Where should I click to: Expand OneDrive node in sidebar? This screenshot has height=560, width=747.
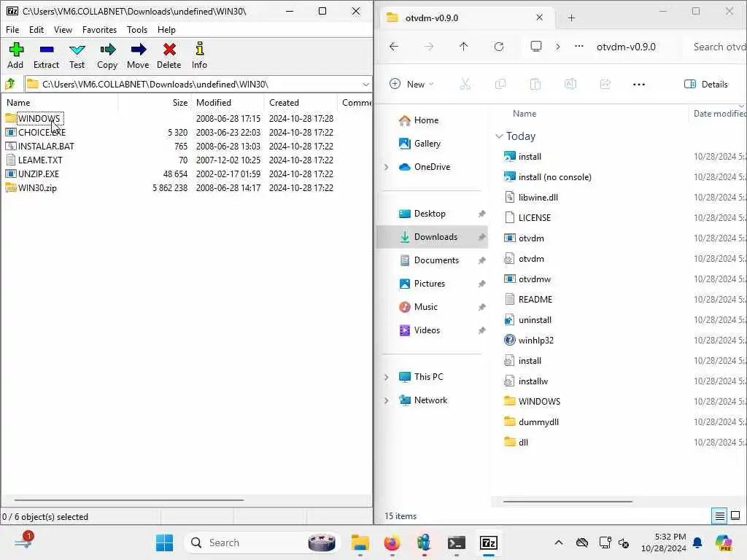(x=387, y=167)
